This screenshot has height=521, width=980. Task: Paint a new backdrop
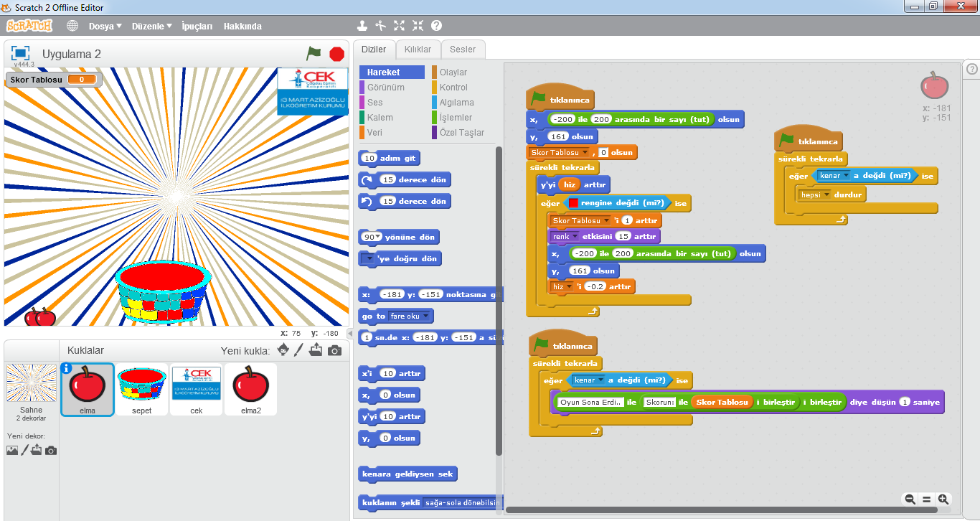coord(24,450)
